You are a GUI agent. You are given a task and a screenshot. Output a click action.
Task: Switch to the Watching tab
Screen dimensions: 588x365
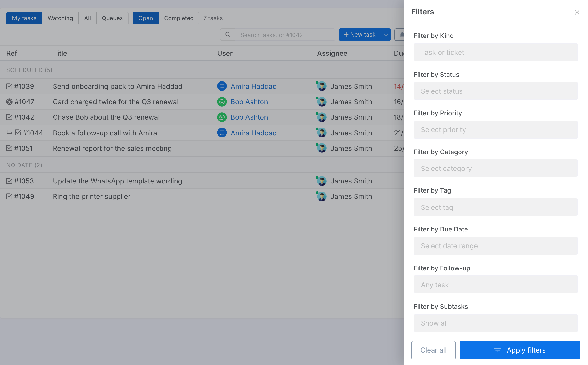point(60,18)
